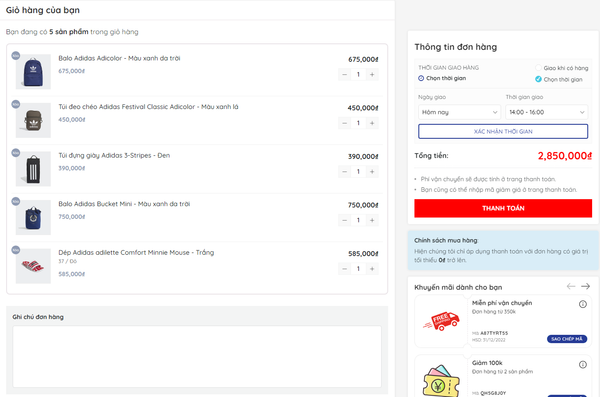Copy code A87TYRT55 with SAO CHÉP MÃ
The width and height of the screenshot is (600, 397).
click(x=567, y=339)
